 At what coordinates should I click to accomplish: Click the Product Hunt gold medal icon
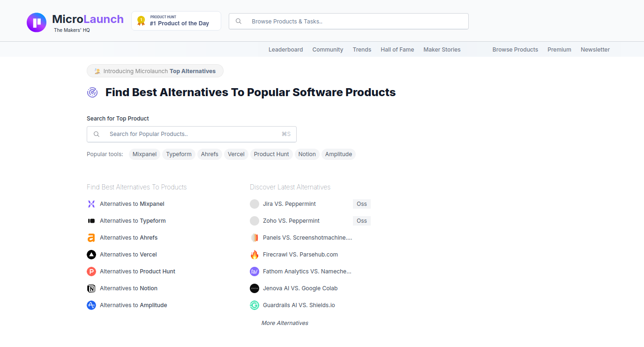[x=141, y=21]
